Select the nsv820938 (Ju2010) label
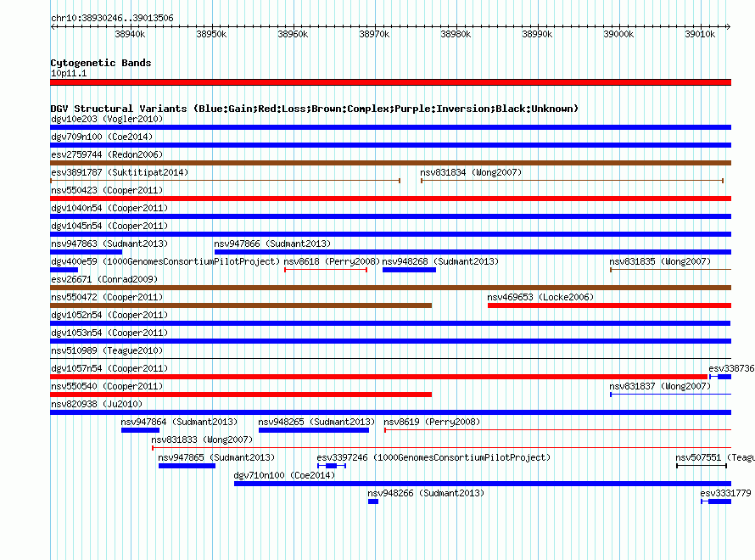Screen dimensions: 755x560 coord(97,404)
